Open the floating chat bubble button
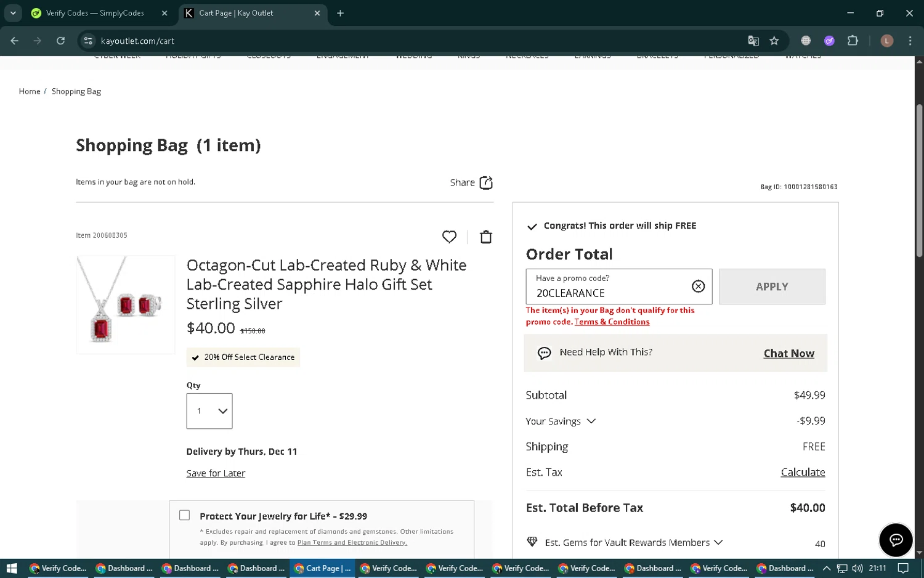This screenshot has height=578, width=924. [896, 540]
